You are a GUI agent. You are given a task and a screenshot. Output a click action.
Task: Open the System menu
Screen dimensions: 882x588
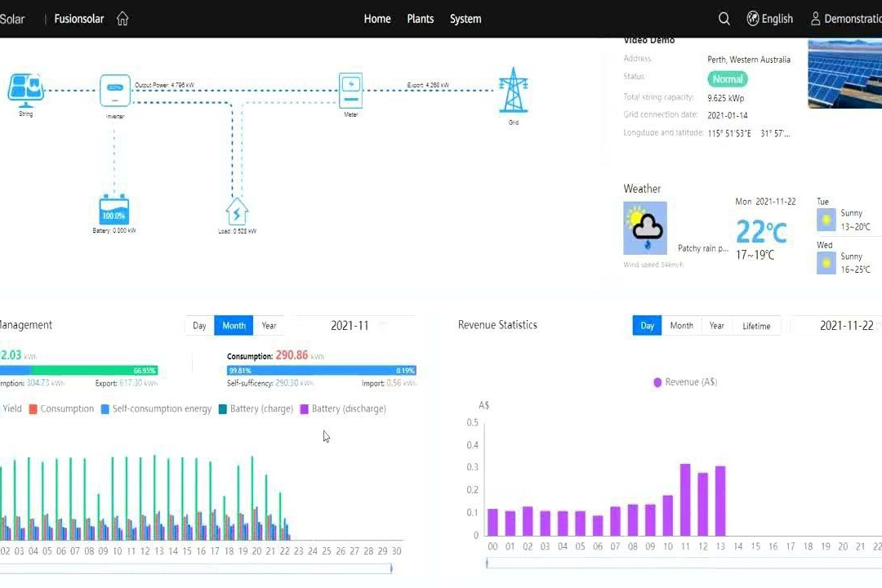pos(465,19)
